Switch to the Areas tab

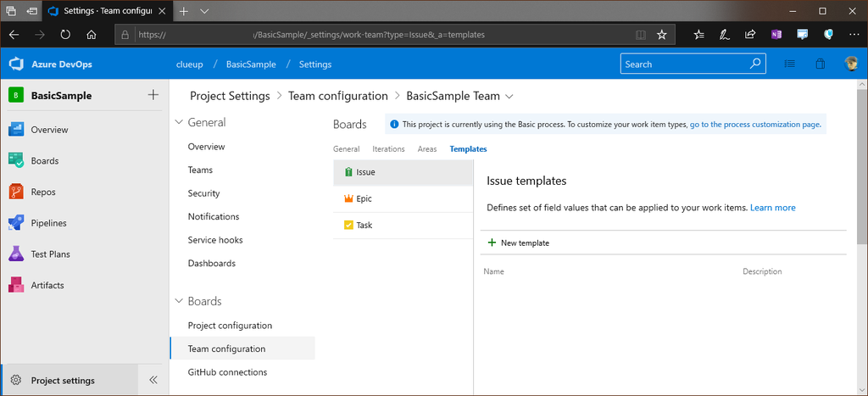click(x=427, y=149)
